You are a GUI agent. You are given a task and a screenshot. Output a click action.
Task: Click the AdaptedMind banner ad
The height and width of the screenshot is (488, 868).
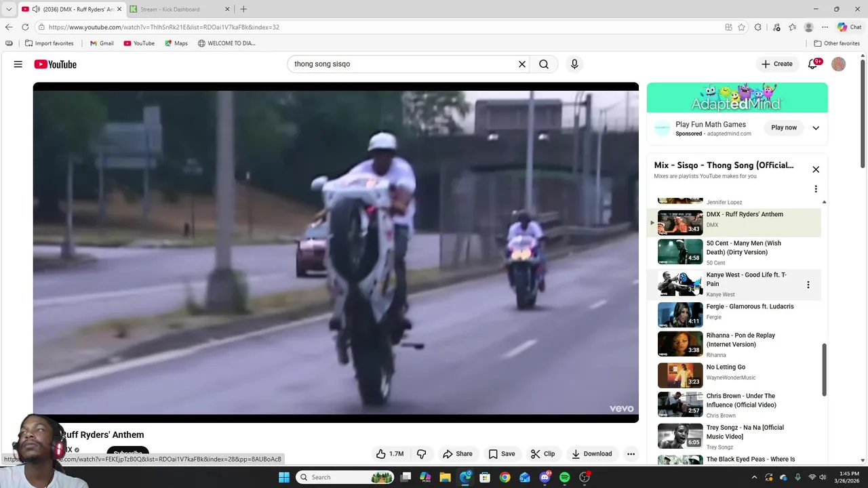737,98
